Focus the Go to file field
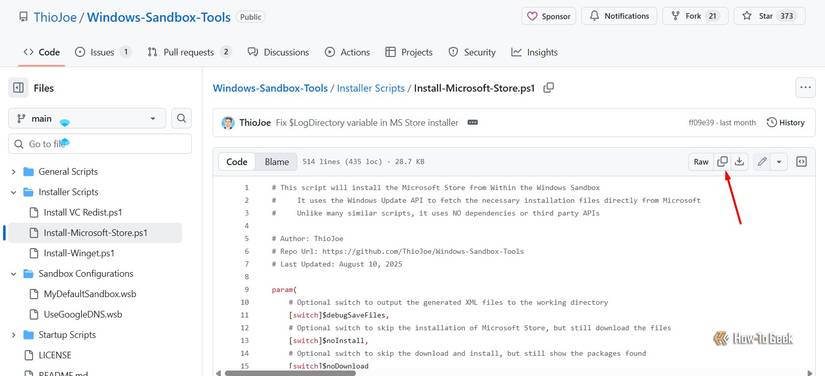This screenshot has height=376, width=825. pos(100,144)
